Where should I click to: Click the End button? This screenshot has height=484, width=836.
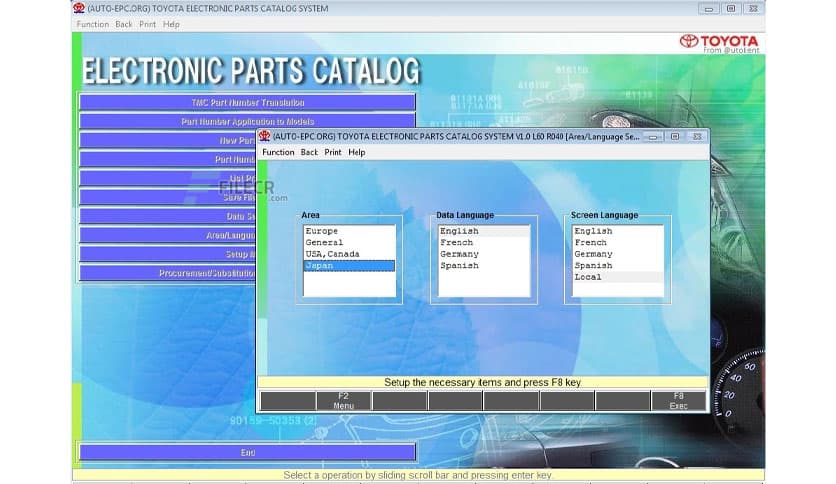click(247, 452)
